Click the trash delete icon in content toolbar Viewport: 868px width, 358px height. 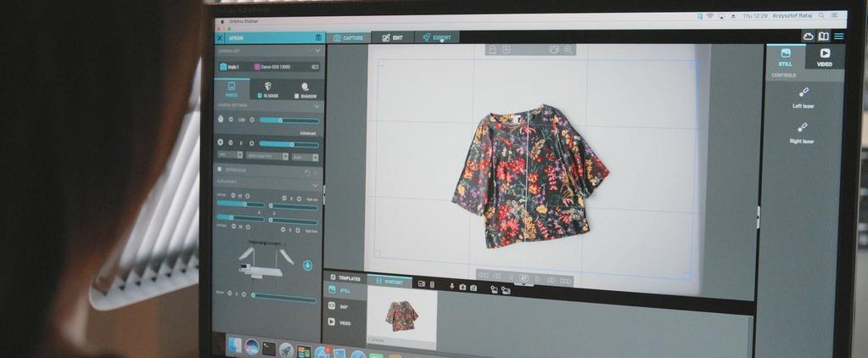[432, 284]
